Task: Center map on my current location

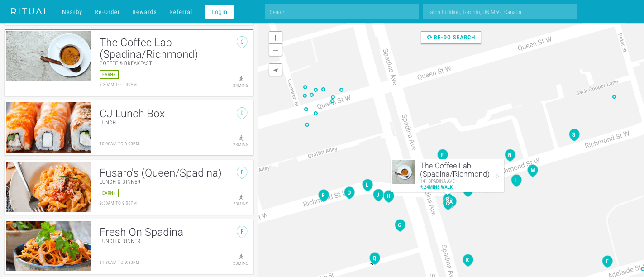Action: (x=276, y=70)
